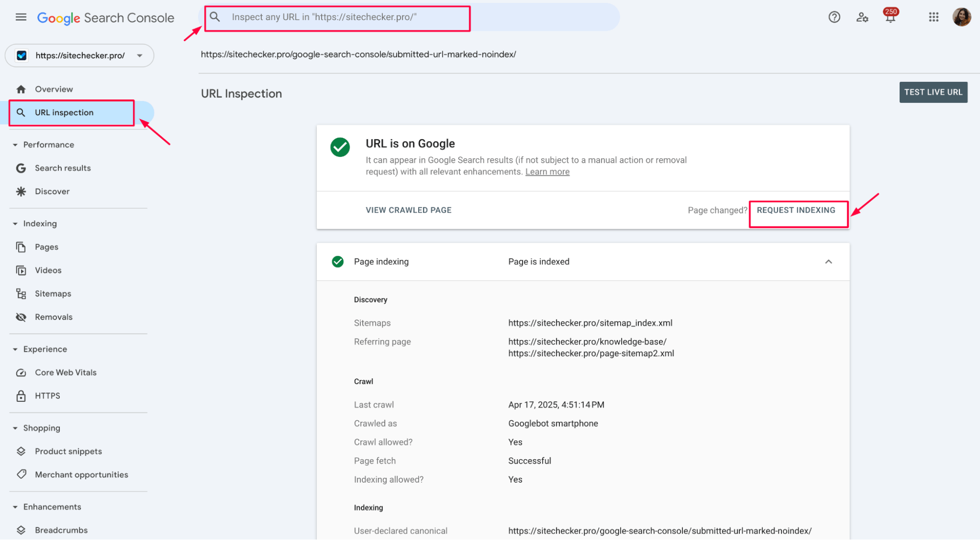Click VIEW CRAWLED PAGE
980x540 pixels.
[x=408, y=210]
